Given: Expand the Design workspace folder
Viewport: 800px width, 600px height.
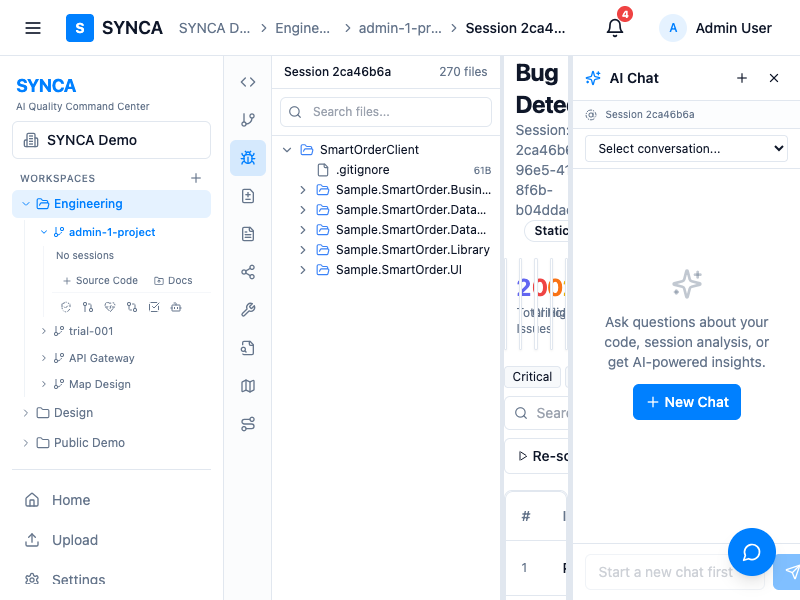Looking at the screenshot, I should [x=26, y=413].
